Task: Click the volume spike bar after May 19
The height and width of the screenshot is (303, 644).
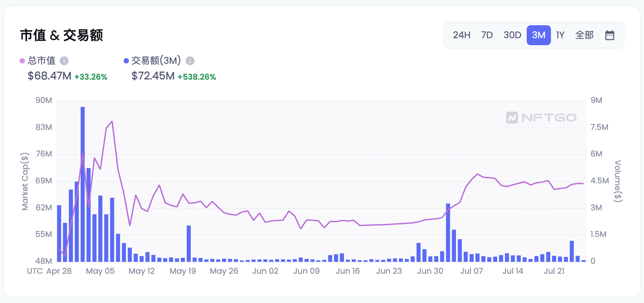Action: (x=189, y=244)
